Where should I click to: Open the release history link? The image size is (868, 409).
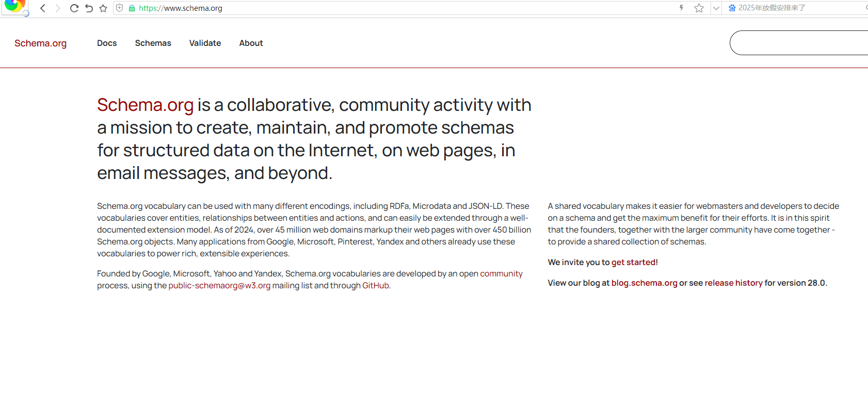point(733,283)
